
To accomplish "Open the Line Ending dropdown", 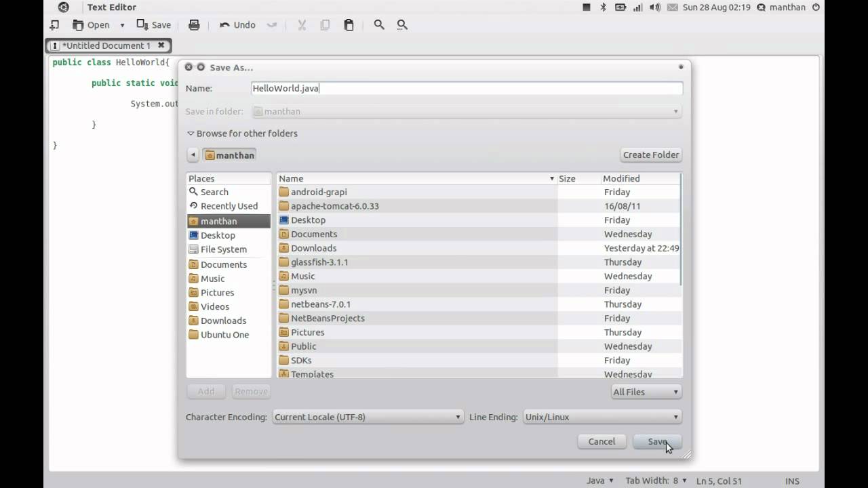I will pyautogui.click(x=602, y=417).
